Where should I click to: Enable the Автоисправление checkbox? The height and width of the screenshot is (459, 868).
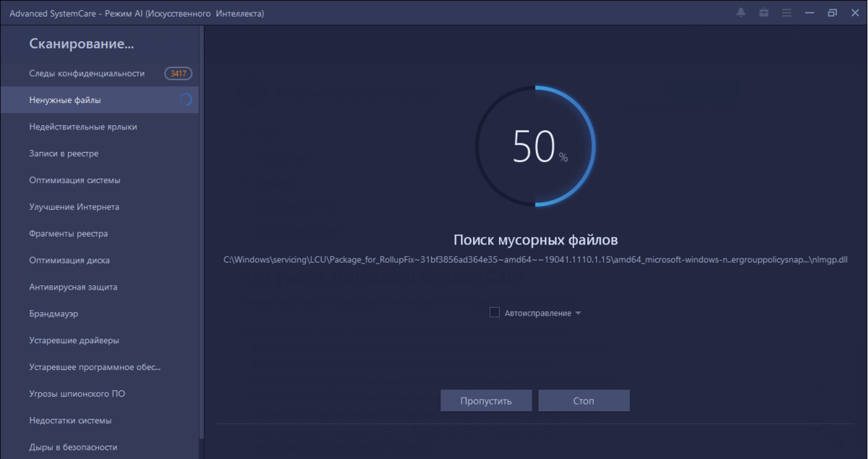coord(495,312)
